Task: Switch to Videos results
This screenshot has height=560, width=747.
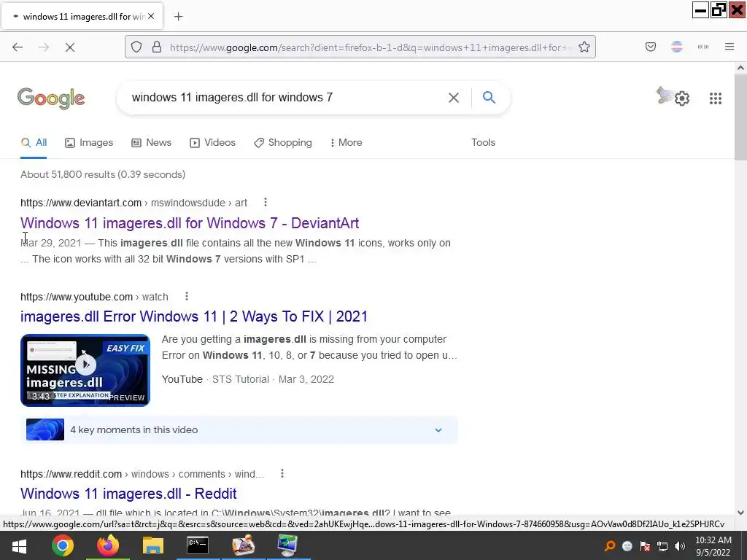Action: [x=212, y=142]
